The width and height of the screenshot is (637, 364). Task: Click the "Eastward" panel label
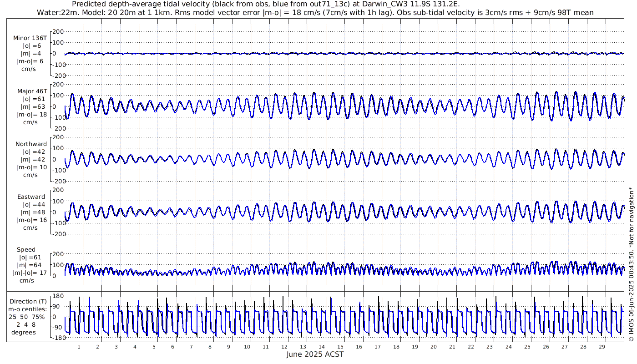pos(31,197)
